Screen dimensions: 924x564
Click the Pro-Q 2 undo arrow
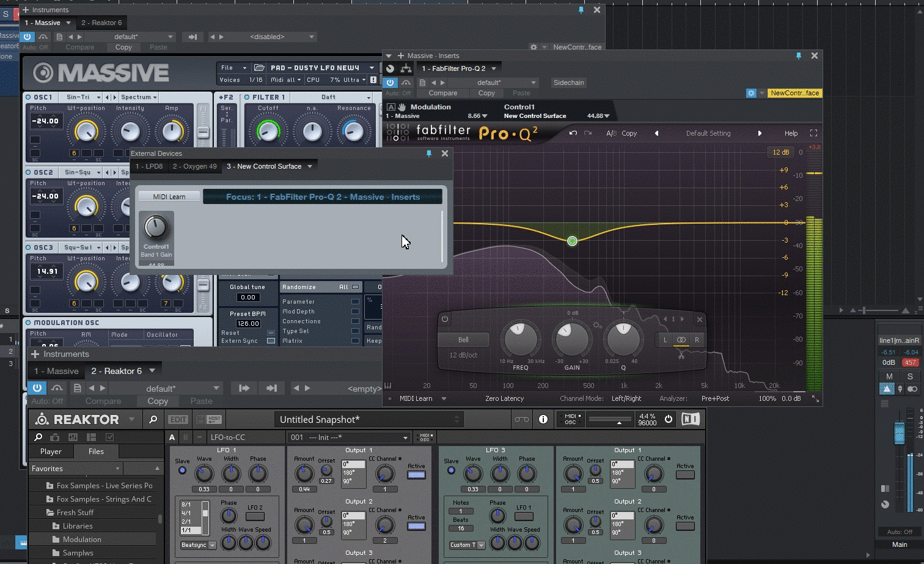click(x=573, y=133)
